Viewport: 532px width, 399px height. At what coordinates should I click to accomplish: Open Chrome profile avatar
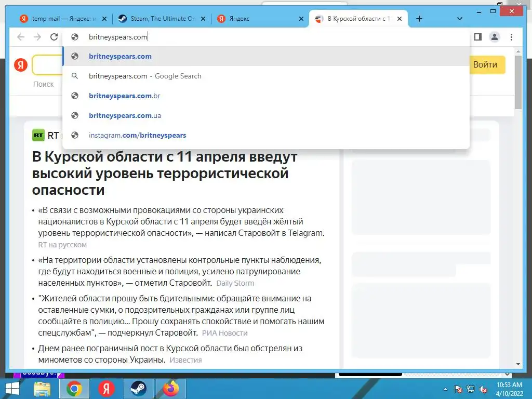click(x=495, y=37)
